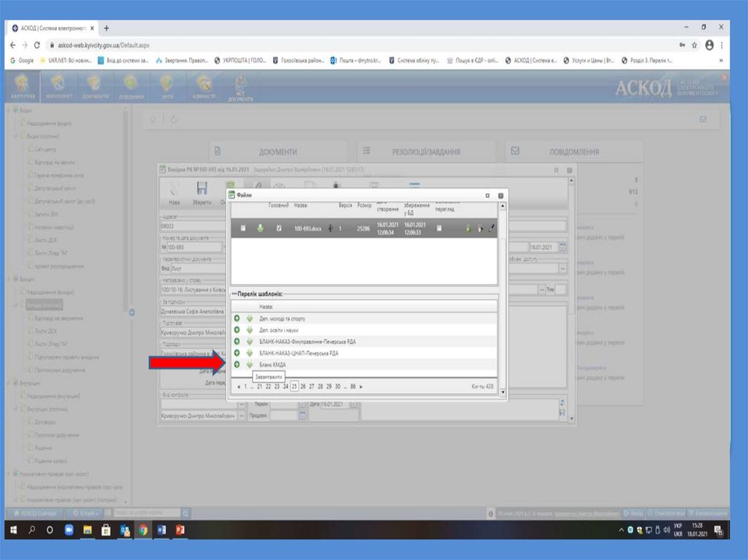748x560 pixels.
Task: Bookmark this page with the star icon
Action: (x=695, y=45)
